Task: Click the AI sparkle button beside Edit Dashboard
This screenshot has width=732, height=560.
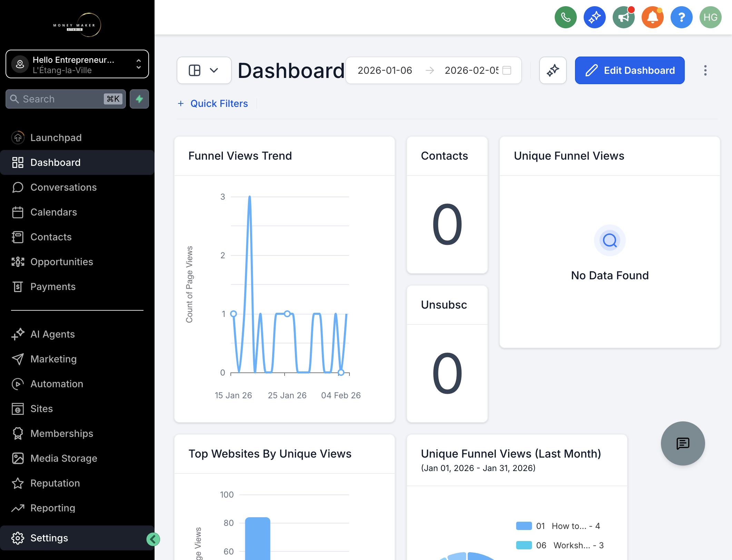Action: coord(553,70)
